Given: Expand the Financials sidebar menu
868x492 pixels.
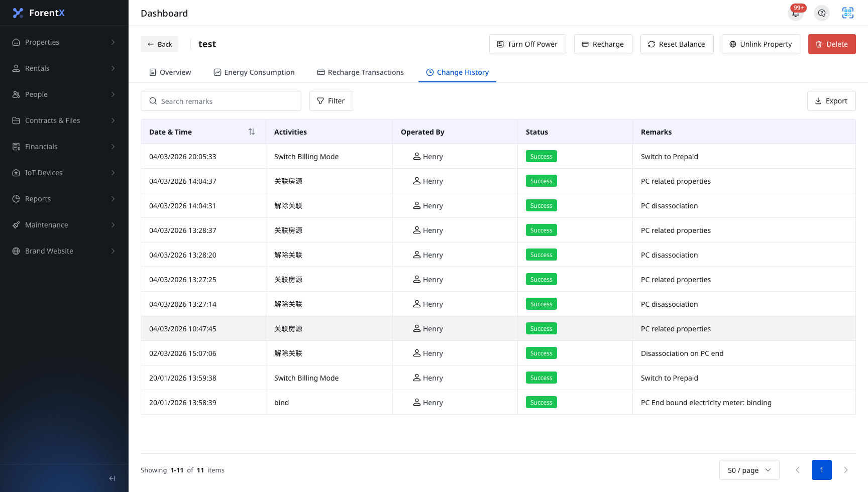Looking at the screenshot, I should [x=64, y=147].
